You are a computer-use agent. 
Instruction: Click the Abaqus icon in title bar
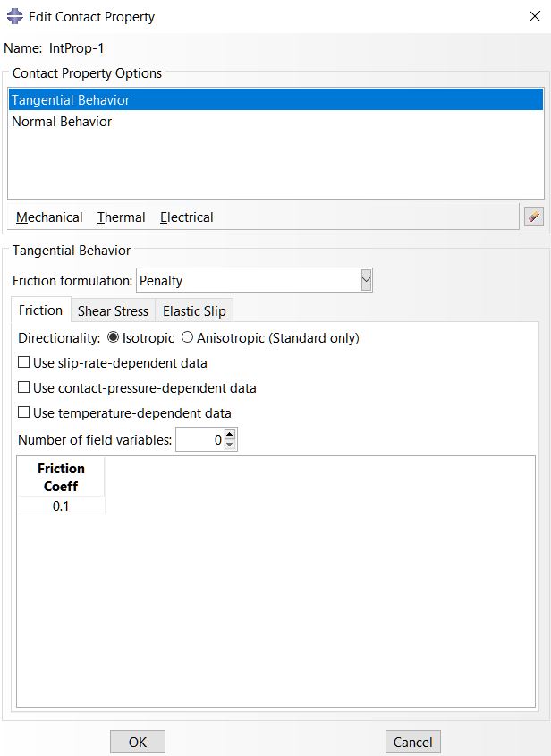pos(14,16)
